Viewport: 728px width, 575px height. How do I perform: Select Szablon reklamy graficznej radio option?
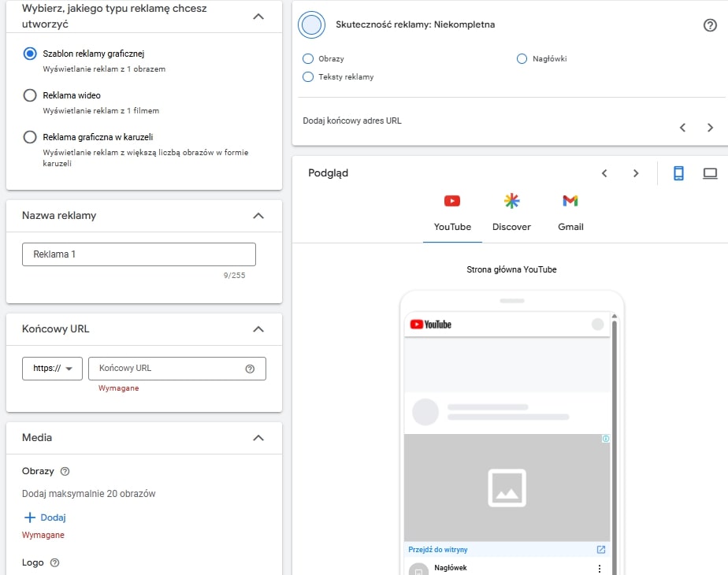coord(30,54)
